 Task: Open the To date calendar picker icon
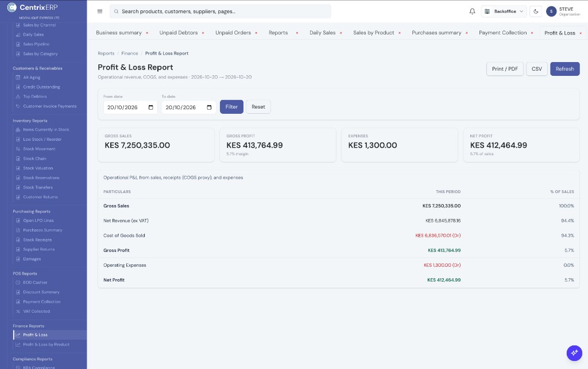pos(209,107)
